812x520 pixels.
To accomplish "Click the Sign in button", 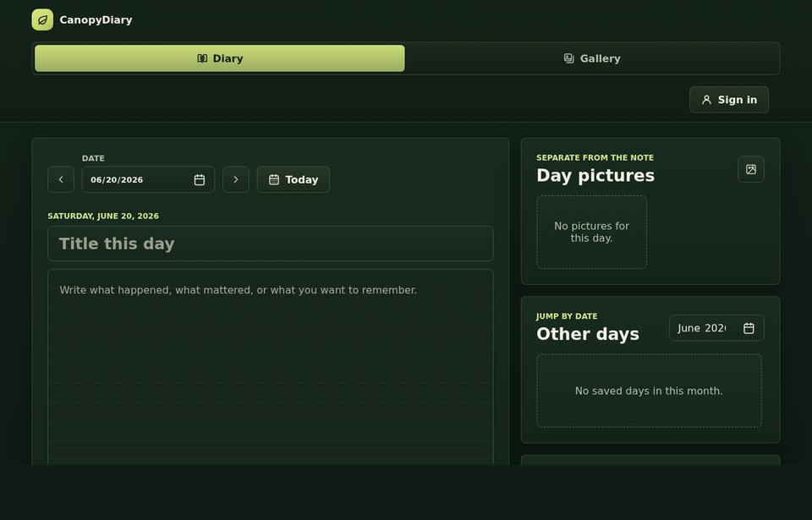I will [728, 100].
